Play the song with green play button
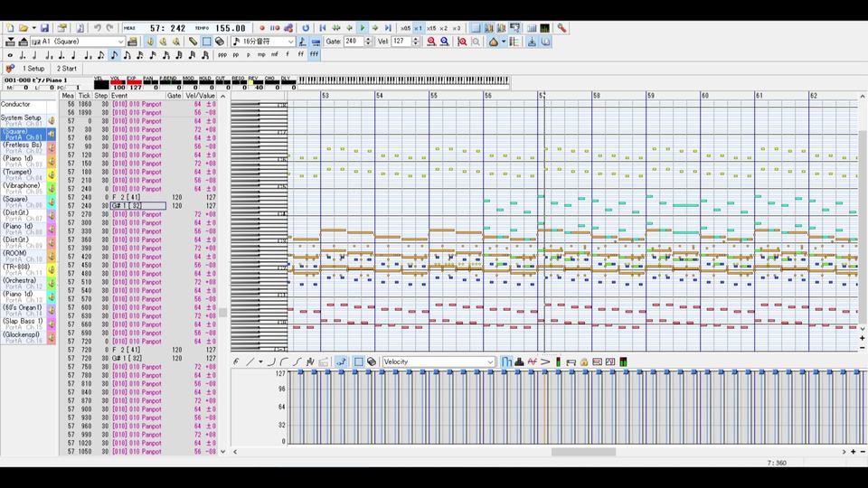The image size is (868, 488). pyautogui.click(x=363, y=28)
